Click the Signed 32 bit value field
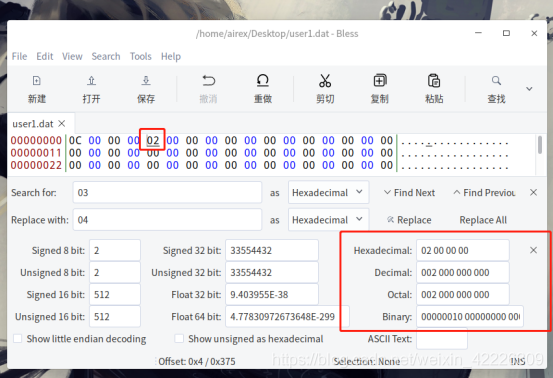This screenshot has width=553, height=378. point(272,250)
